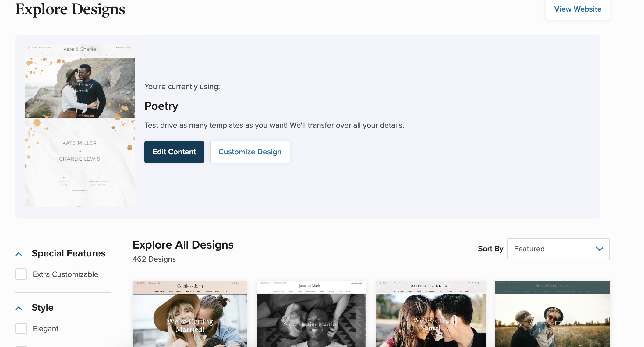Click the Poetry template name heading
644x347 pixels.
161,106
